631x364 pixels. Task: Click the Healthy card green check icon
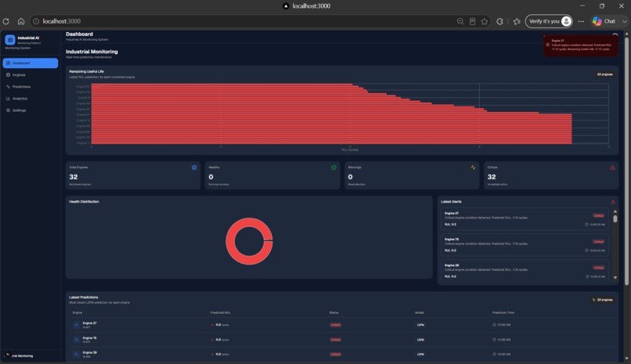pos(334,168)
